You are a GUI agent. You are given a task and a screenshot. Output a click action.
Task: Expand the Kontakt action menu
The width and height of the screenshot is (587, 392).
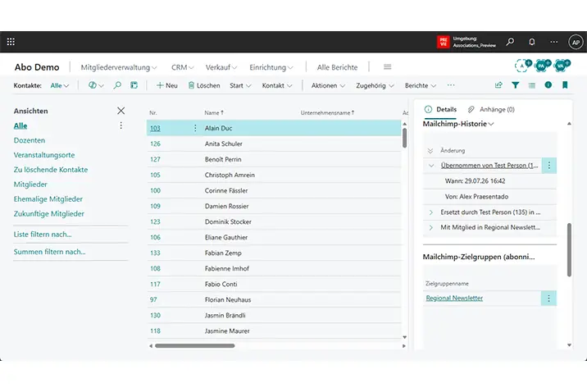277,85
